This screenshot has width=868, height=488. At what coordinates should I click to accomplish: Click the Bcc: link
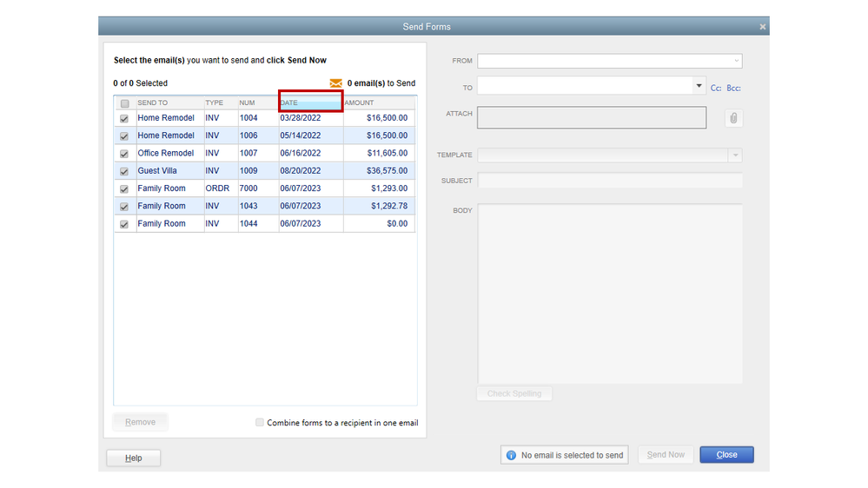[733, 88]
